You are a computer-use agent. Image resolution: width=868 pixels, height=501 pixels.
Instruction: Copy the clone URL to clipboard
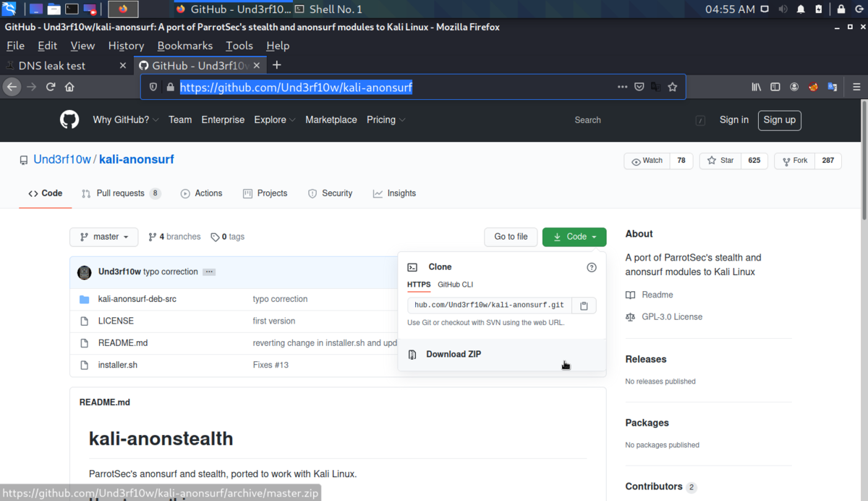584,306
